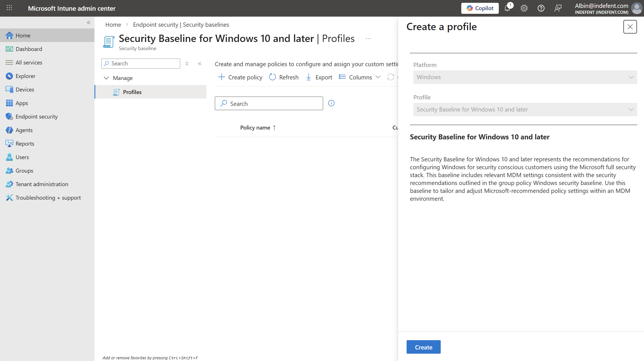Collapse the left navigation sidebar
Screen dimensions: 644x361
pos(89,23)
